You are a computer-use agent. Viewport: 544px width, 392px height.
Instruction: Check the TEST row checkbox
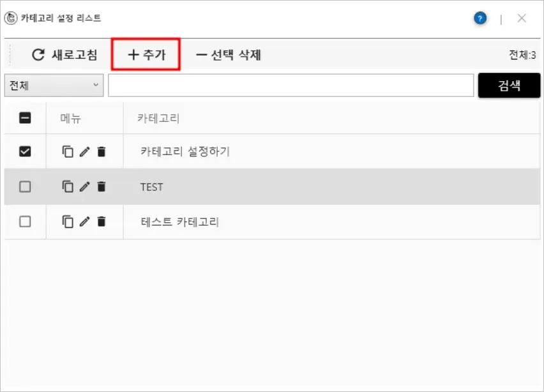click(x=25, y=186)
